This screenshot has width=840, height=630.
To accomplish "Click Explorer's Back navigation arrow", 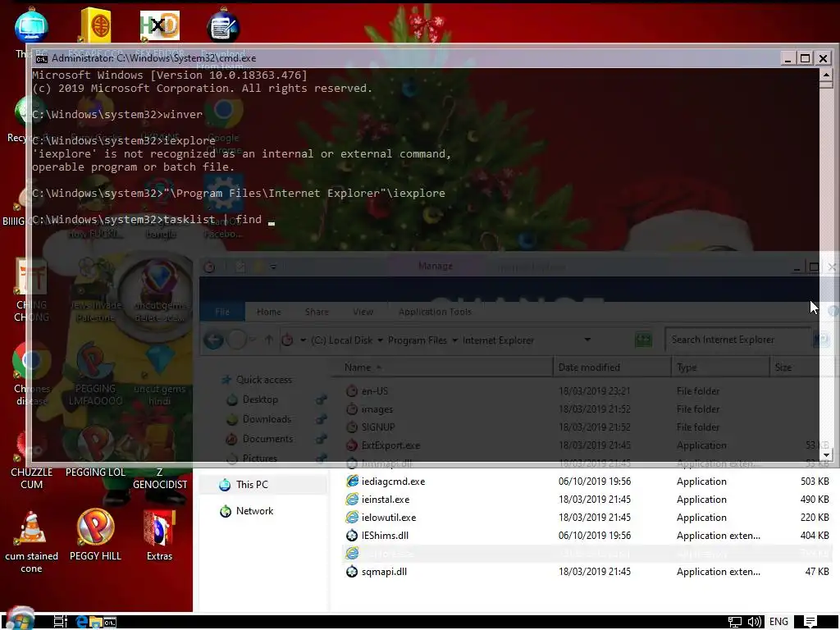I will click(214, 340).
